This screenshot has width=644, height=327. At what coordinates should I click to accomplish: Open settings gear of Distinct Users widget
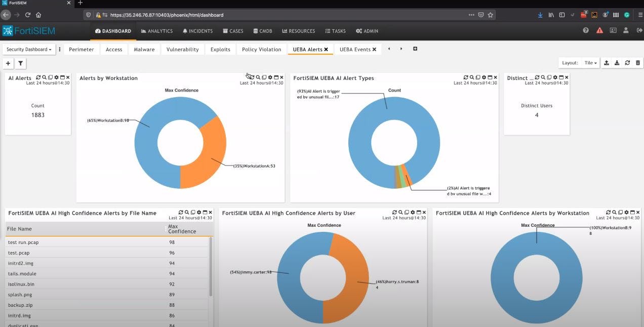point(555,77)
